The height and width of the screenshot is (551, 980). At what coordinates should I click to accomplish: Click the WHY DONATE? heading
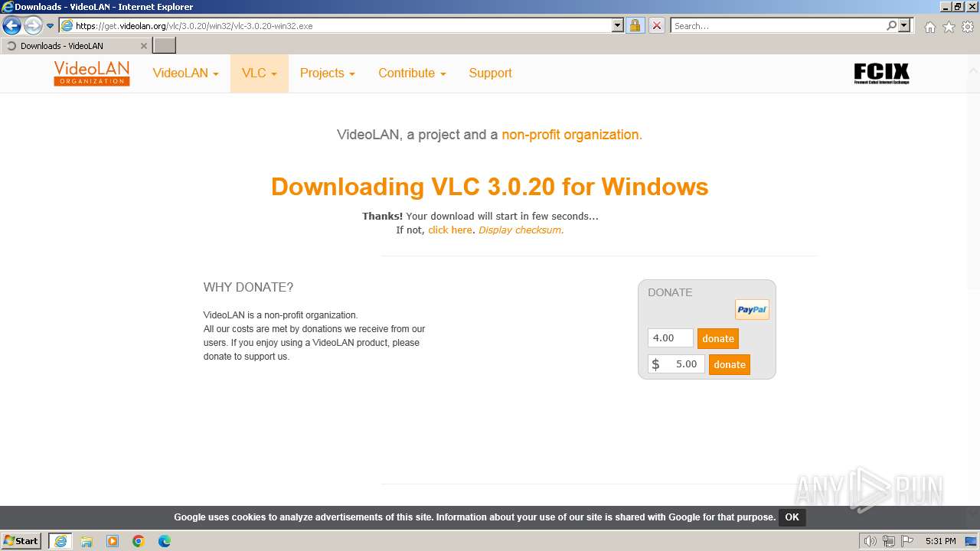[248, 288]
